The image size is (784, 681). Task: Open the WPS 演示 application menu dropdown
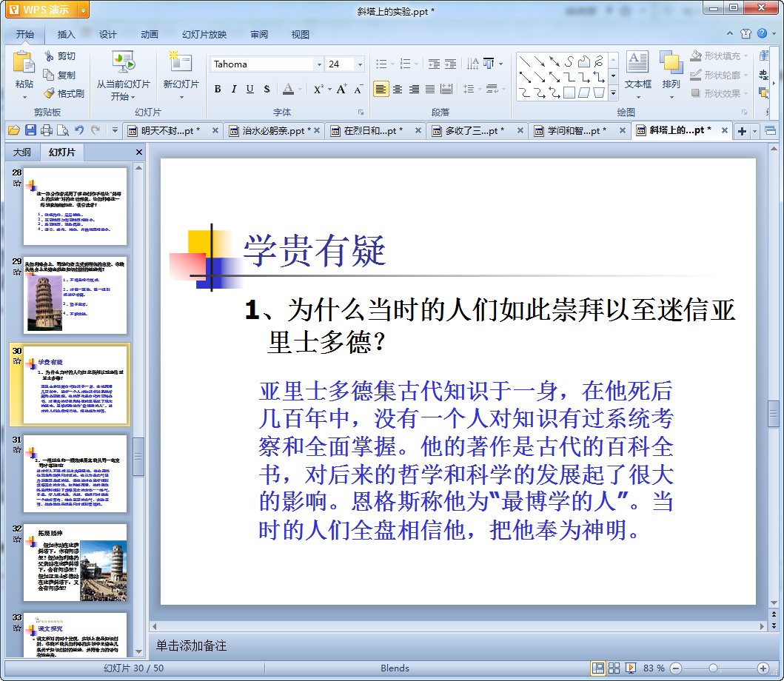tap(83, 10)
